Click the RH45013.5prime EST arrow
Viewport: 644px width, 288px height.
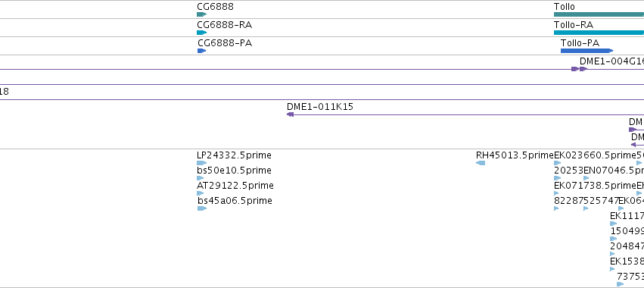click(x=481, y=163)
